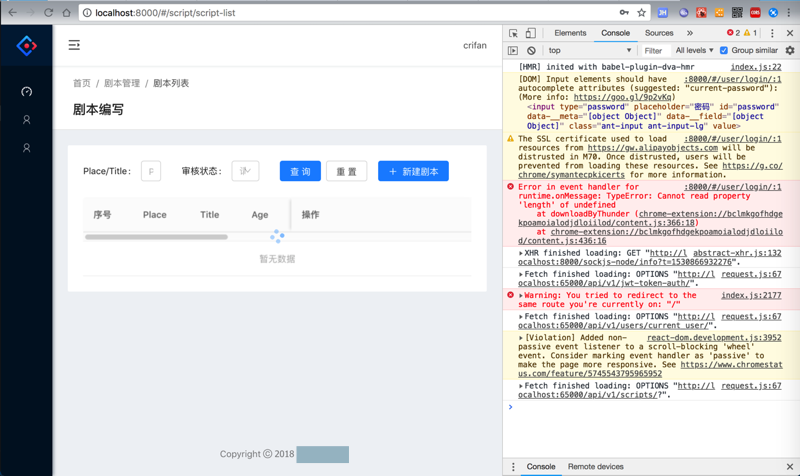Viewport: 800px width, 476px height.
Task: Switch to the Sources tab
Action: (659, 33)
